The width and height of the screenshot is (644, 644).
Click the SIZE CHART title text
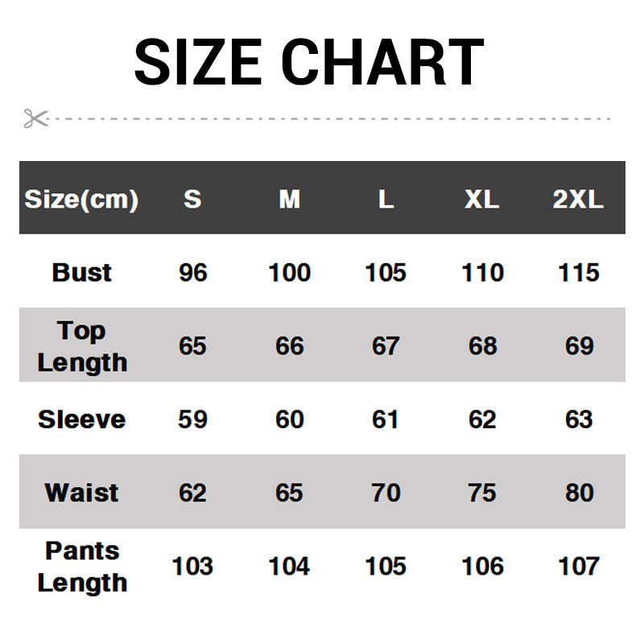(309, 62)
